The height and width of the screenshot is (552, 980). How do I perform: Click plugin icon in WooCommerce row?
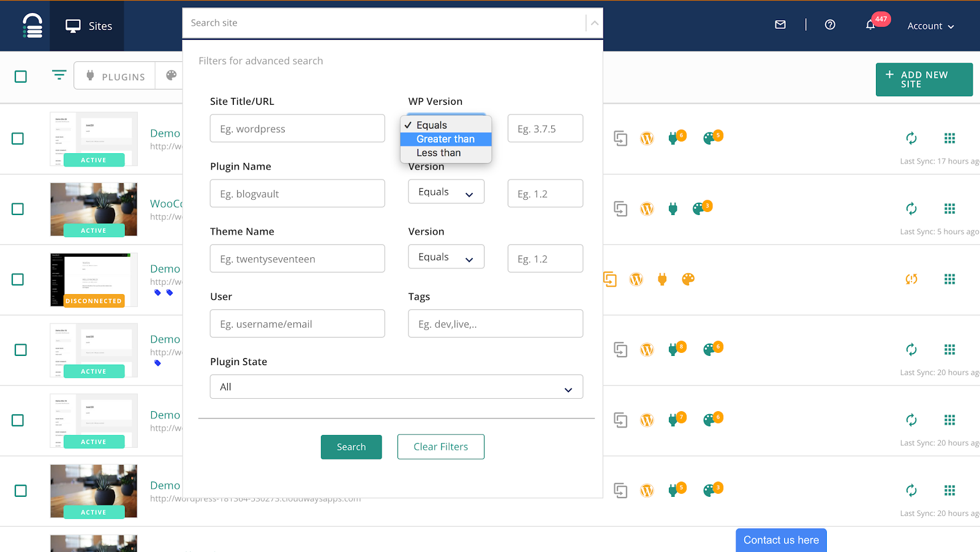673,209
